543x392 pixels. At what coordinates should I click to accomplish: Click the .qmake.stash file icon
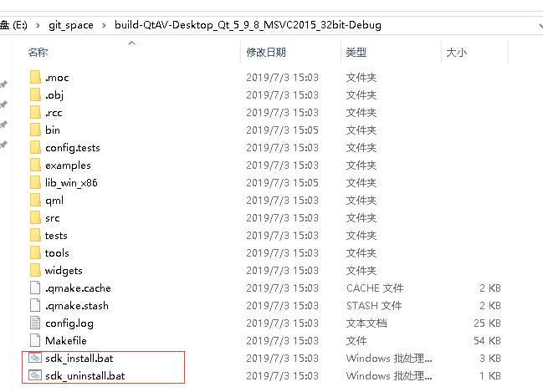pyautogui.click(x=35, y=306)
